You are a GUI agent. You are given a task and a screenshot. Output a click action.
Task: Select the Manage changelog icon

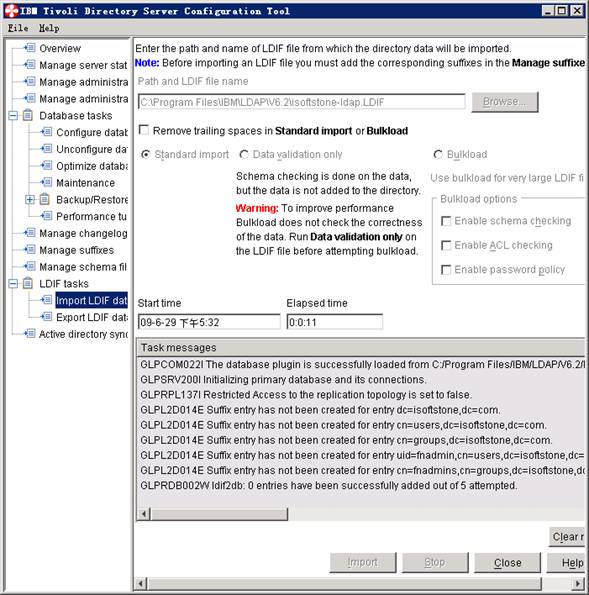30,233
